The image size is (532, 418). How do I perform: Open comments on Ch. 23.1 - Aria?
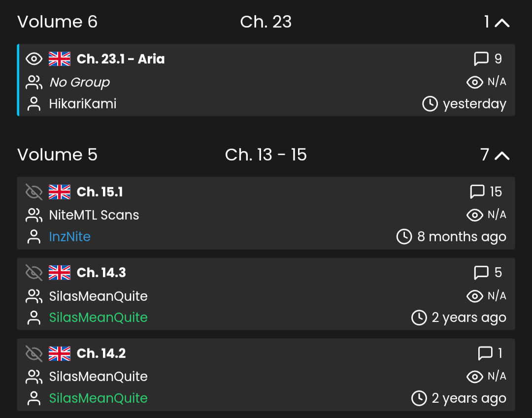click(x=481, y=59)
